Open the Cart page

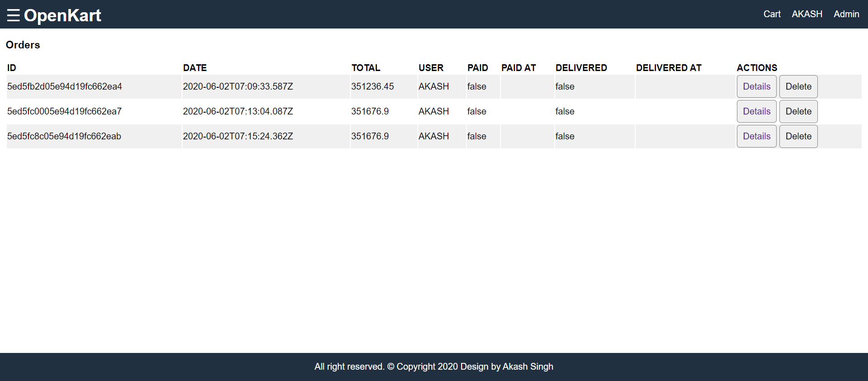click(x=772, y=14)
